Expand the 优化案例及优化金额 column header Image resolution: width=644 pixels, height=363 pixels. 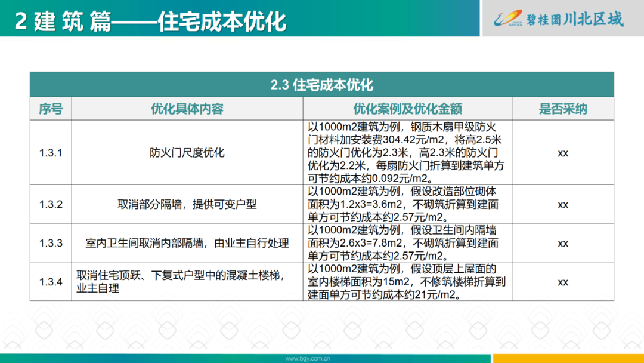(x=406, y=109)
